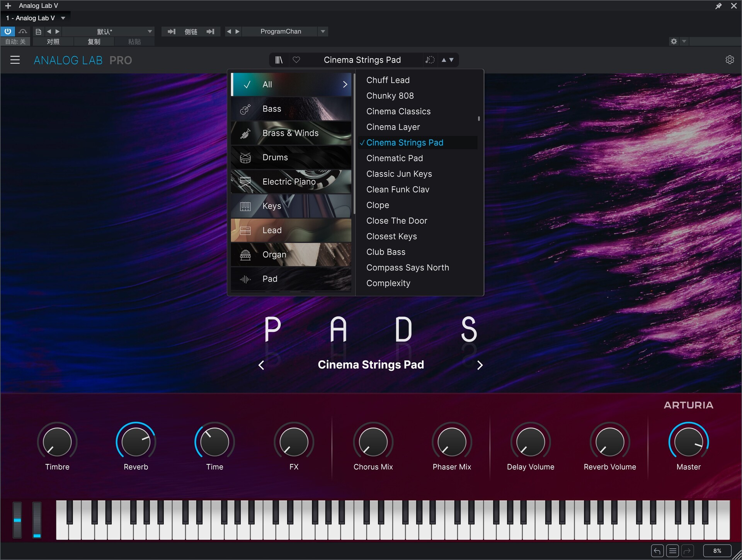Open the preset library browser icon
Viewport: 742px width, 560px height.
[279, 60]
